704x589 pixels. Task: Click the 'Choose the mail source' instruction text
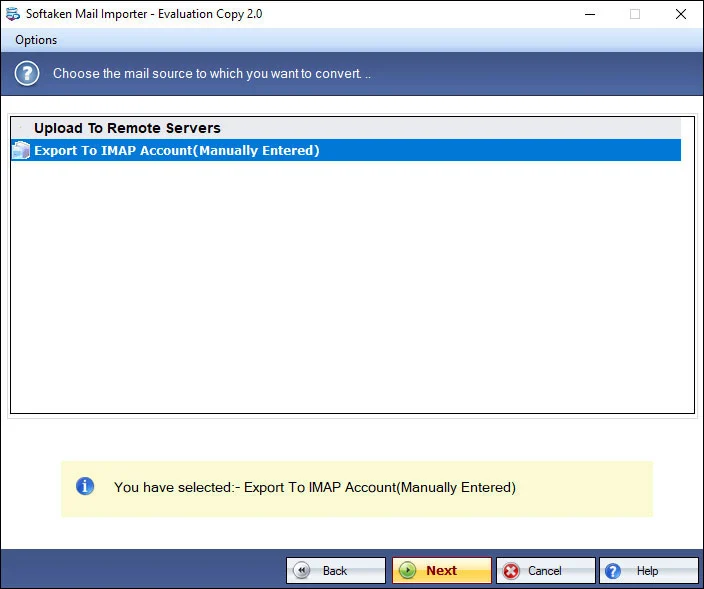212,74
